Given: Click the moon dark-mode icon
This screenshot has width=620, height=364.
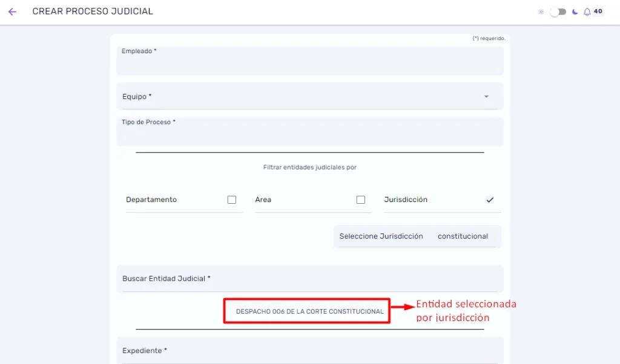Looking at the screenshot, I should click(x=575, y=12).
